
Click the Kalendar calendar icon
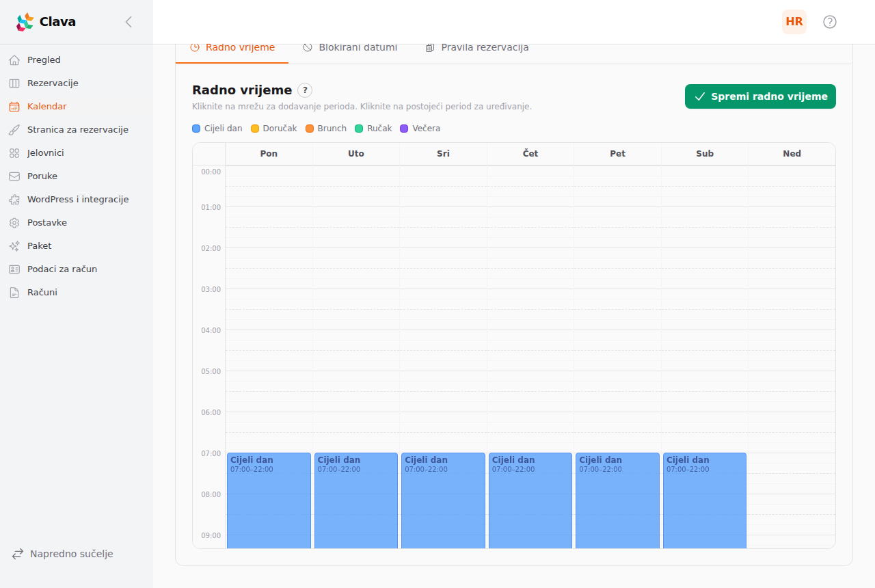14,107
